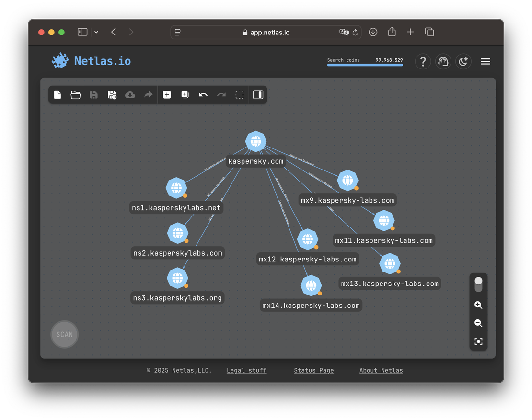
Task: Expand the Safari sidebar dropdown chevron
Action: click(x=96, y=32)
